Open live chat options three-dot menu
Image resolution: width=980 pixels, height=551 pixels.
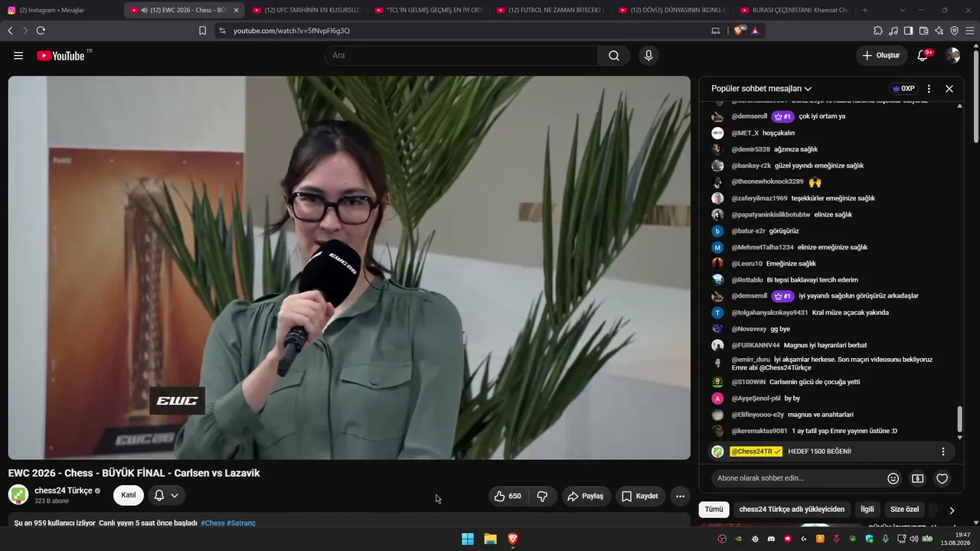click(x=929, y=89)
